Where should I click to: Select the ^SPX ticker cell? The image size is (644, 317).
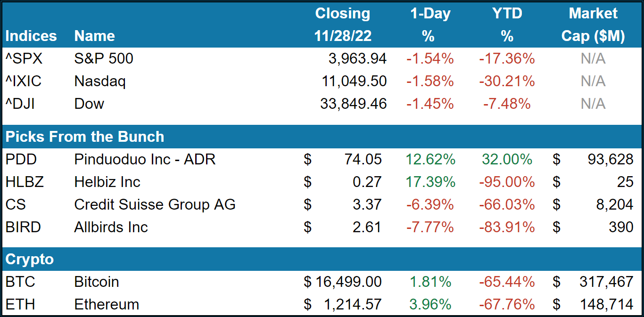point(24,58)
